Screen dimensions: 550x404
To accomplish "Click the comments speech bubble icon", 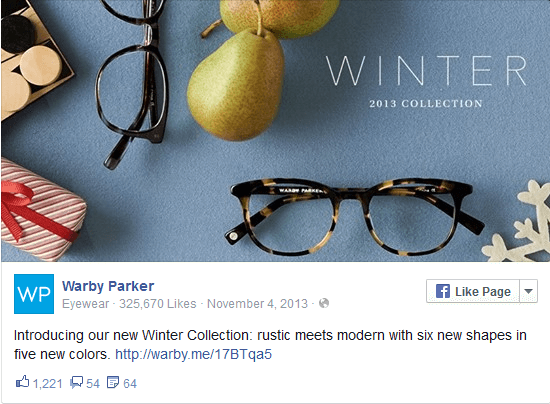I will click(76, 382).
